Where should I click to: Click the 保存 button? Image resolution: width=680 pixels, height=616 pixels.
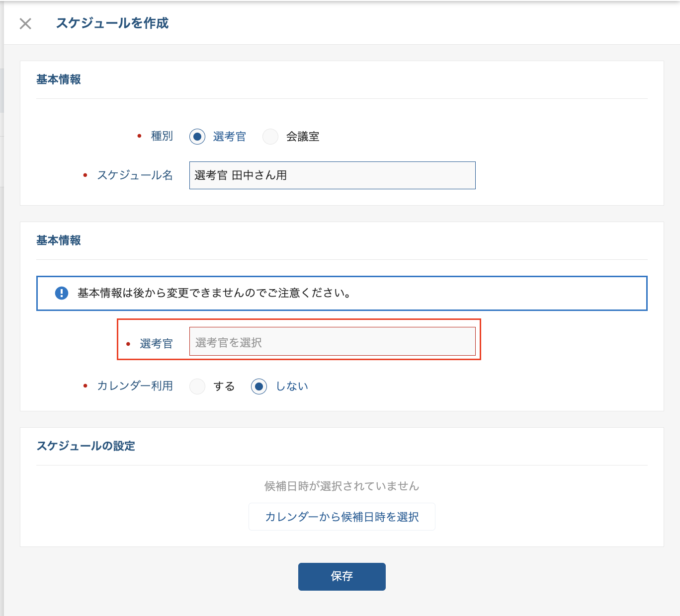[341, 576]
